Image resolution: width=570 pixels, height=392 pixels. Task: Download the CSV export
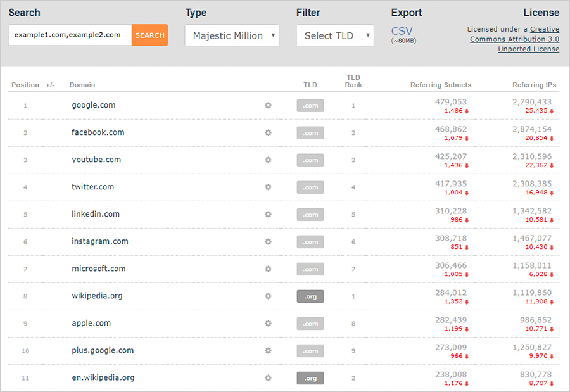tap(402, 31)
